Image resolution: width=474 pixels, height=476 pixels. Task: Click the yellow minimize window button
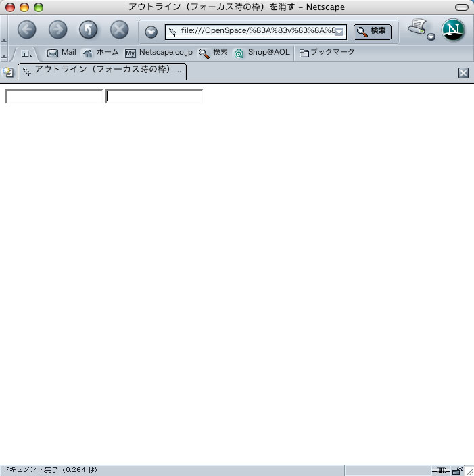(x=24, y=7)
